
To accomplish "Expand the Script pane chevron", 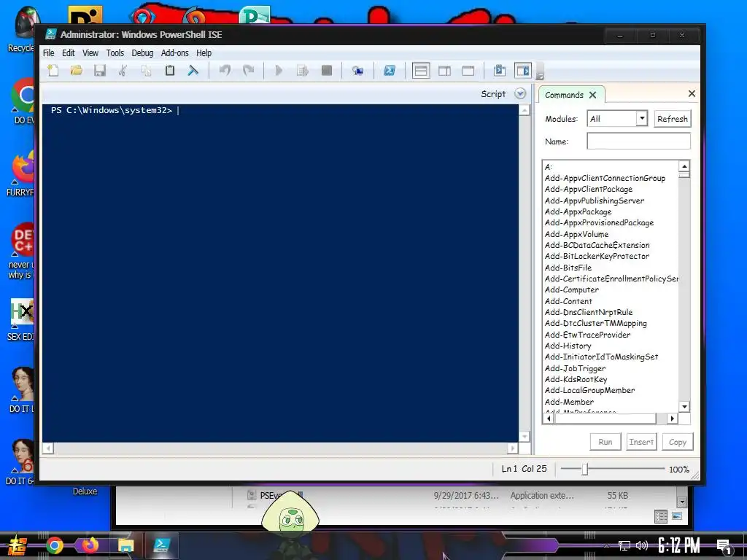I will tap(520, 94).
